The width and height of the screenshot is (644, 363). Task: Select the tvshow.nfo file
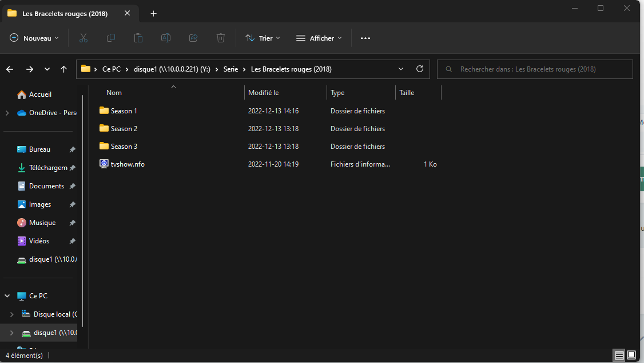coord(128,164)
